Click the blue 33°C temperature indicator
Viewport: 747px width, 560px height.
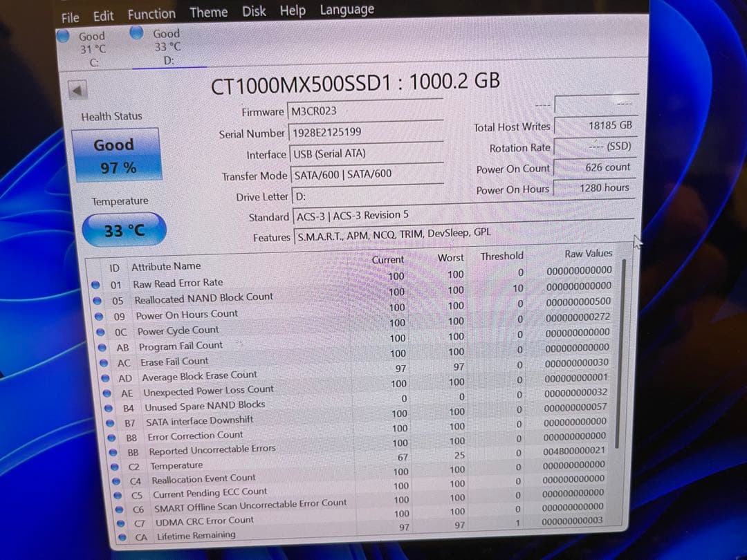(123, 230)
